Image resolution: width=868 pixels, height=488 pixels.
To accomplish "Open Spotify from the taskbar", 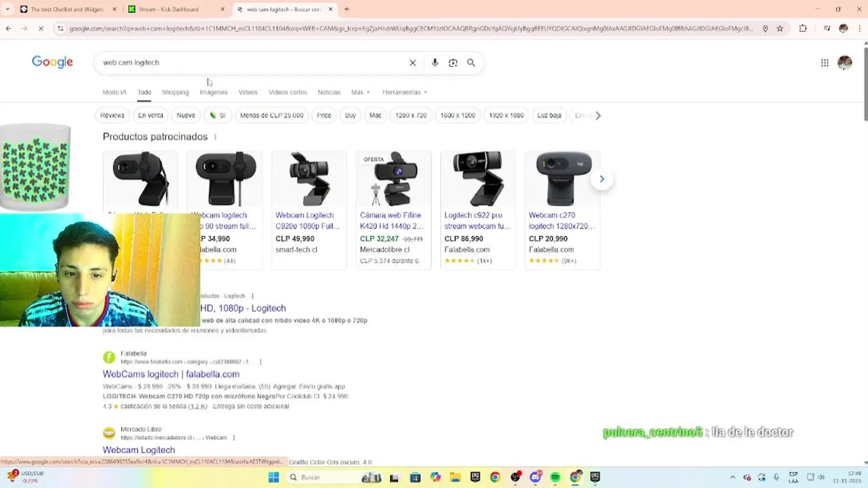I will [555, 477].
